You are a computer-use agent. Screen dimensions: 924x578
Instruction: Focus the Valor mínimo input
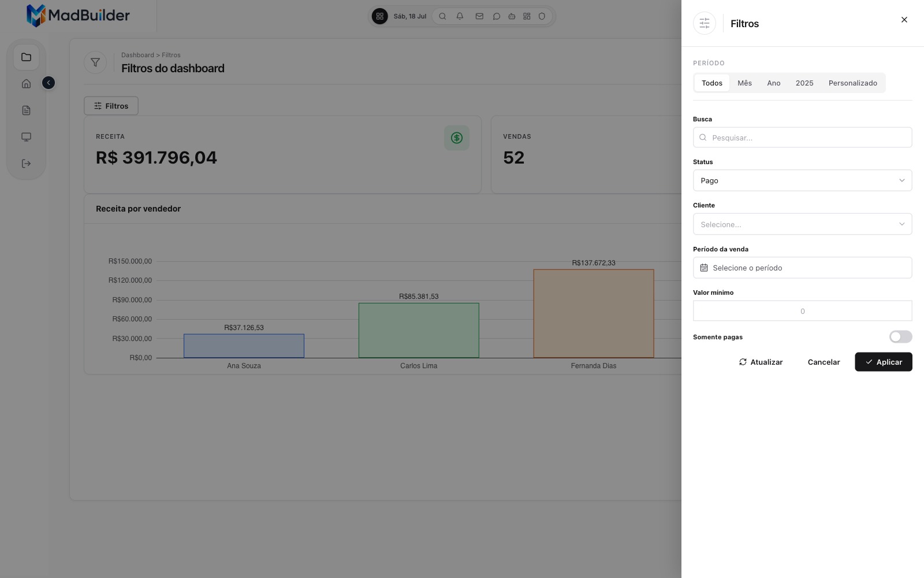[802, 311]
